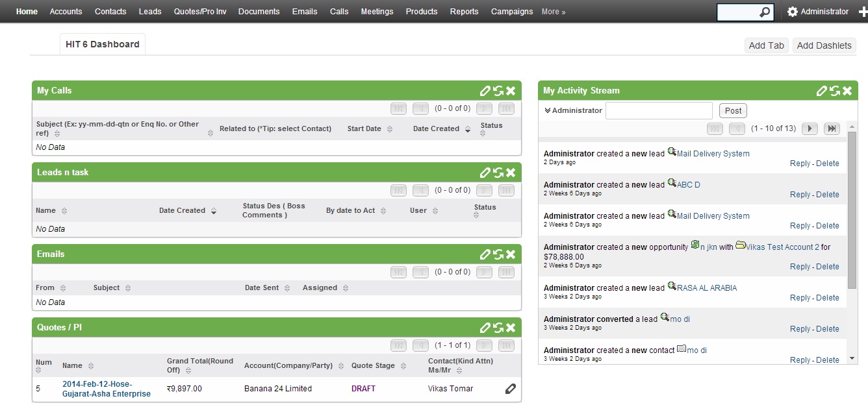The image size is (868, 416).
Task: Click the activity stream post text field
Action: 659,110
